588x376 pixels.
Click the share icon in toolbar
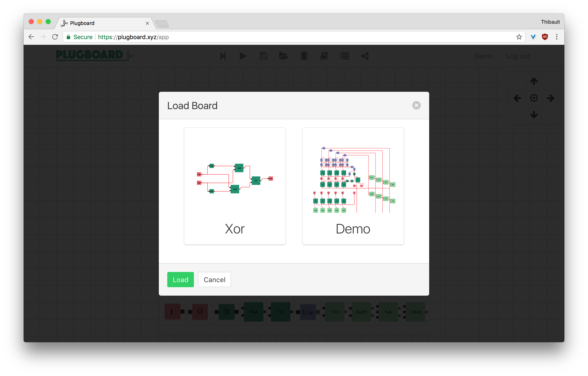click(365, 56)
